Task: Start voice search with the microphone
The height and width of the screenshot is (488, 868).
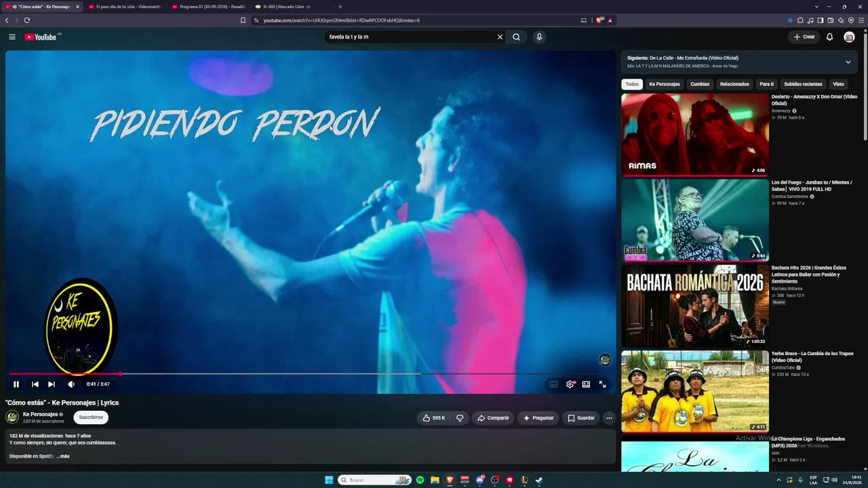Action: click(539, 37)
